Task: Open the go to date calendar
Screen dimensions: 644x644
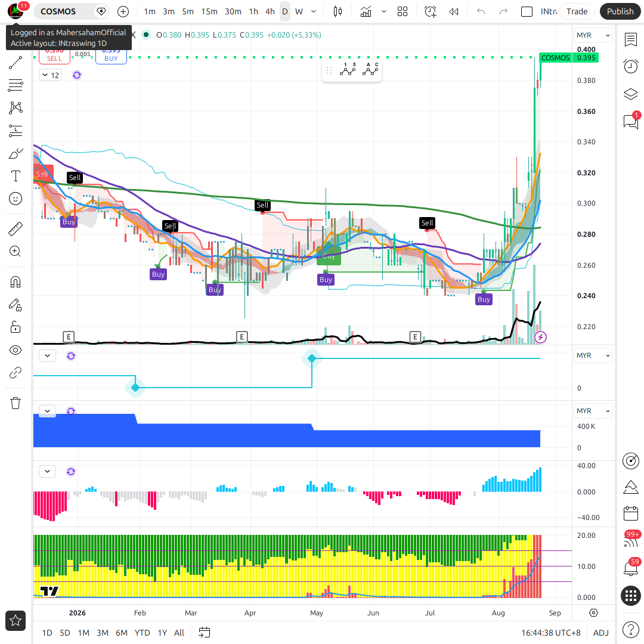Action: [204, 633]
